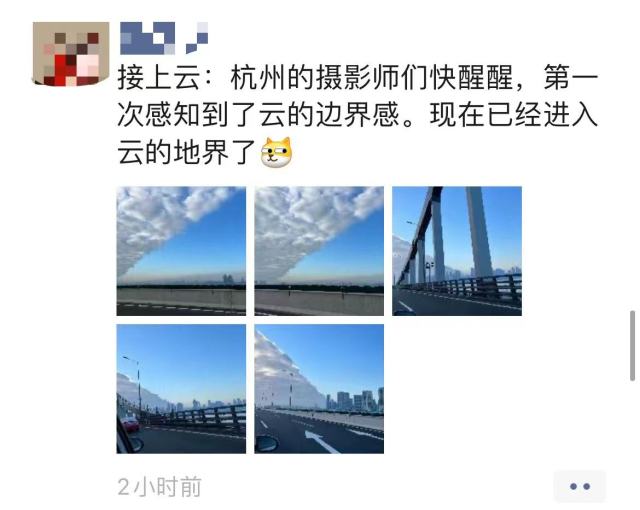Screen dimensions: 640x510
Task: Click skyline buildings in last photo
Action: (354, 400)
